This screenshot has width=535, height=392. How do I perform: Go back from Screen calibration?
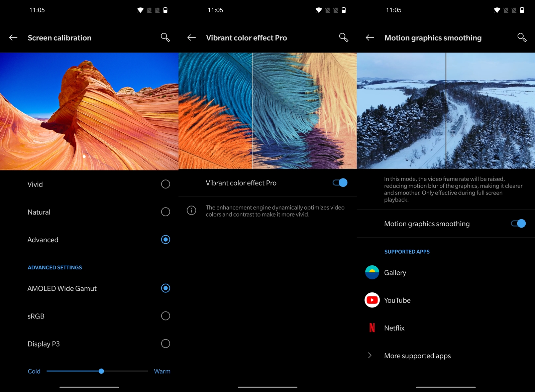point(13,38)
